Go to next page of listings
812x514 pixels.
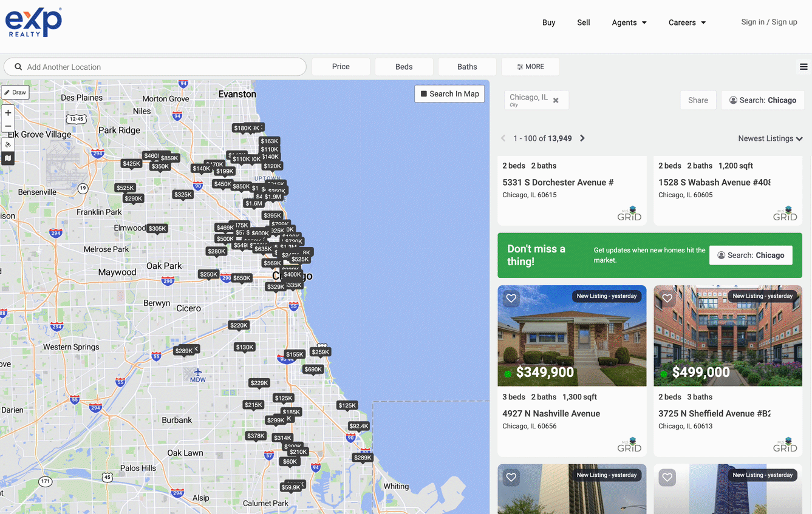pyautogui.click(x=582, y=138)
